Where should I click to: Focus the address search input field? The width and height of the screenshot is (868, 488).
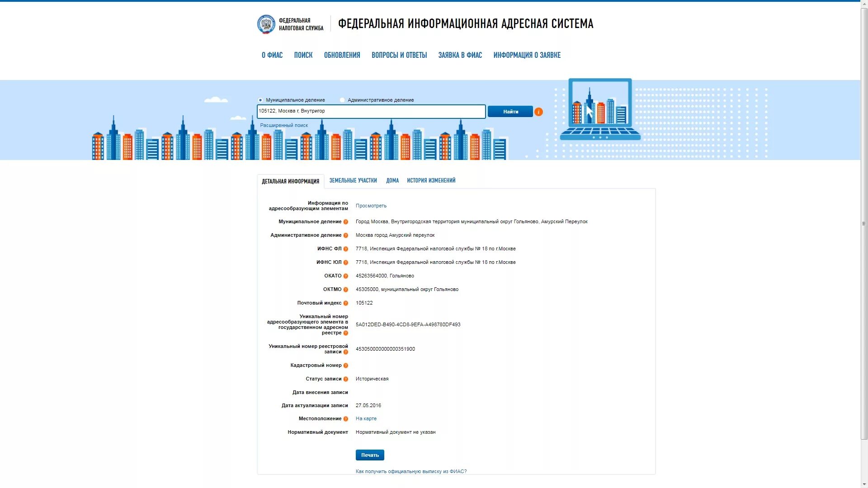(x=371, y=112)
